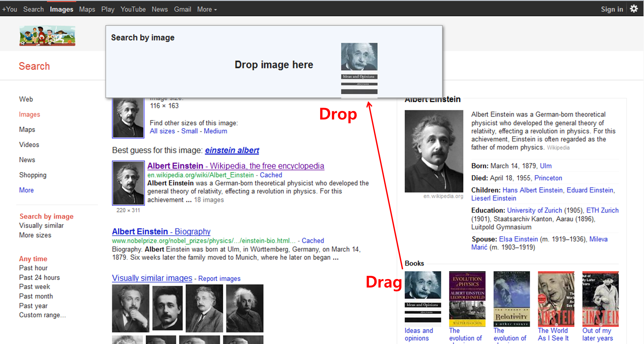Click the Report images link

[219, 279]
